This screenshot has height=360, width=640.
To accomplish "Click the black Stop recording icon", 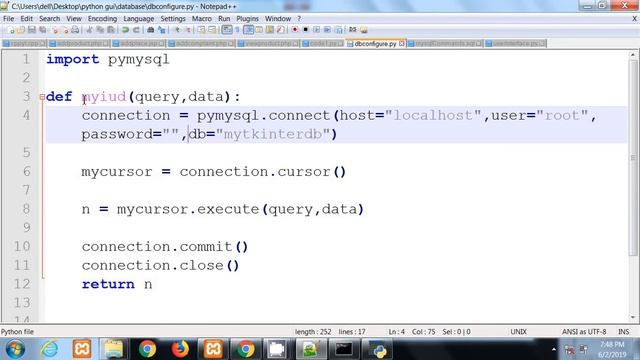I will coord(305,30).
